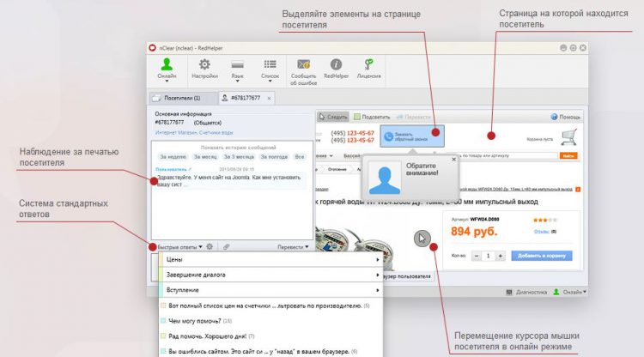Open the Перевести dropdown below chat
Screen dimensions: 644x357
coord(293,247)
